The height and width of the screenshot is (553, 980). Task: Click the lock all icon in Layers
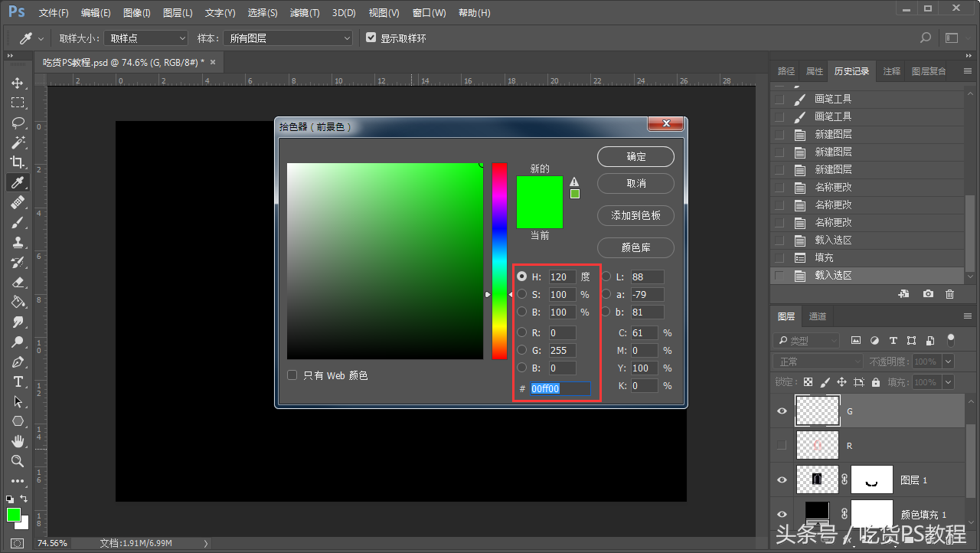pos(877,382)
